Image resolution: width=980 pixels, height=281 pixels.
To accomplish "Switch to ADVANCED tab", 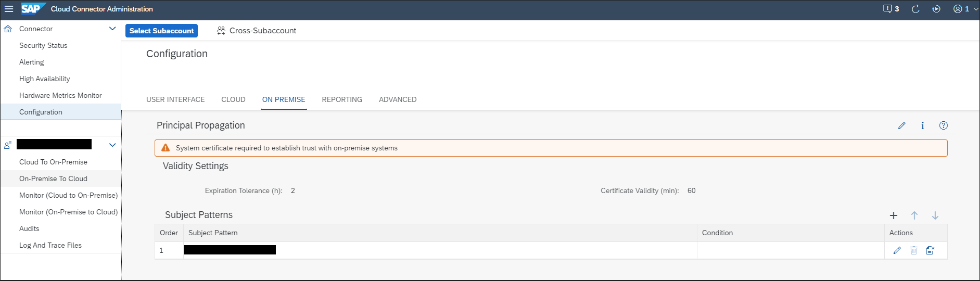I will [398, 99].
